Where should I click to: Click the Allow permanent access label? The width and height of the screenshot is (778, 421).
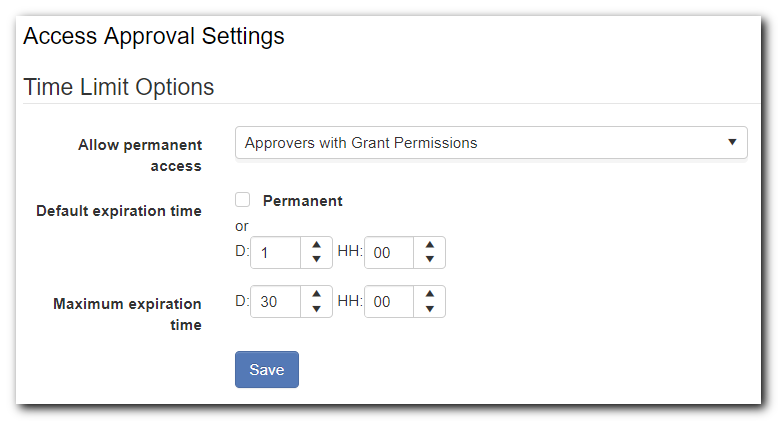140,155
